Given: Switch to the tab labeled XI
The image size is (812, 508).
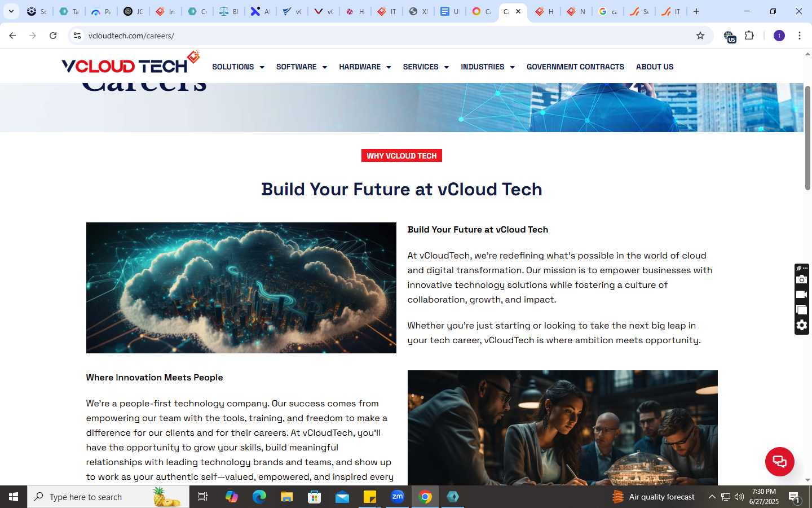Looking at the screenshot, I should click(418, 11).
